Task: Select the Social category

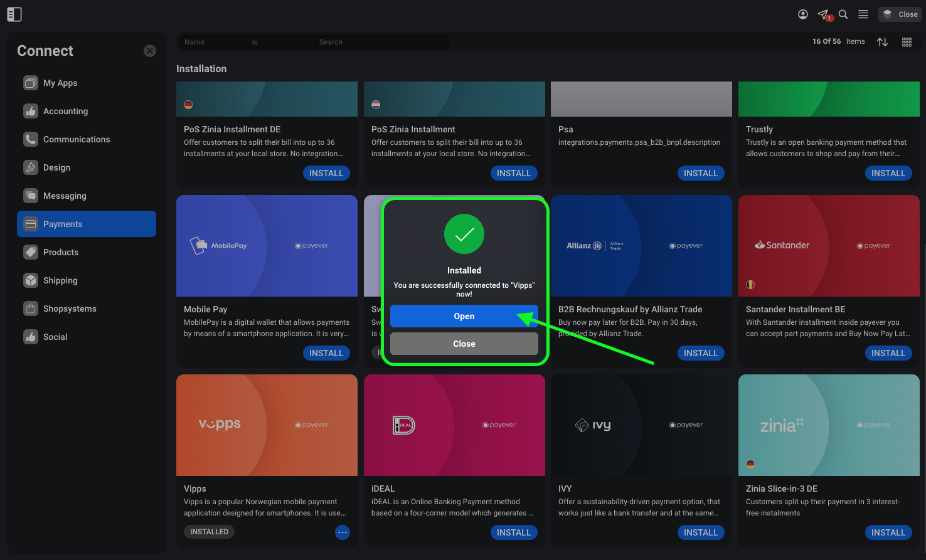Action: point(87,337)
